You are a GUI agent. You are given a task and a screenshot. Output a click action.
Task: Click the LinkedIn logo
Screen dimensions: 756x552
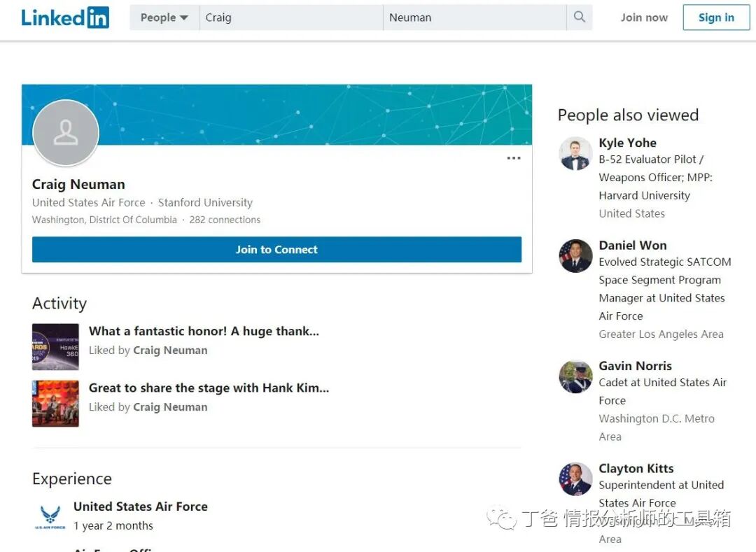[x=65, y=17]
